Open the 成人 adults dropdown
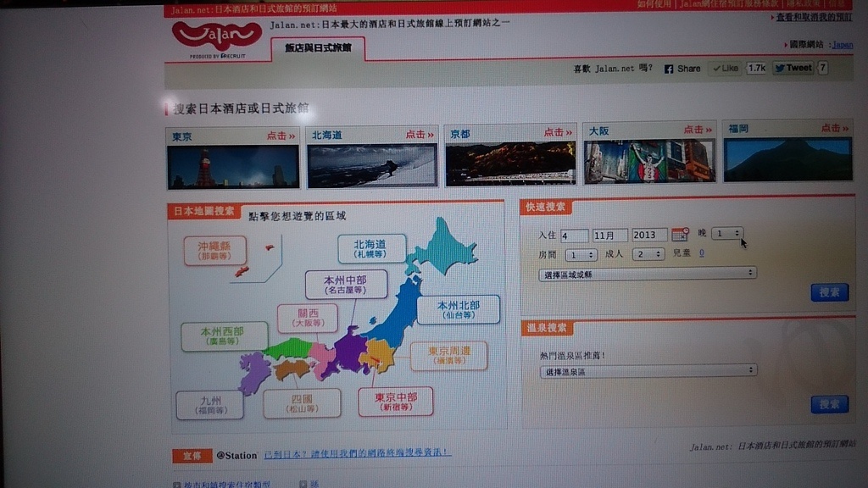The image size is (868, 488). 648,254
